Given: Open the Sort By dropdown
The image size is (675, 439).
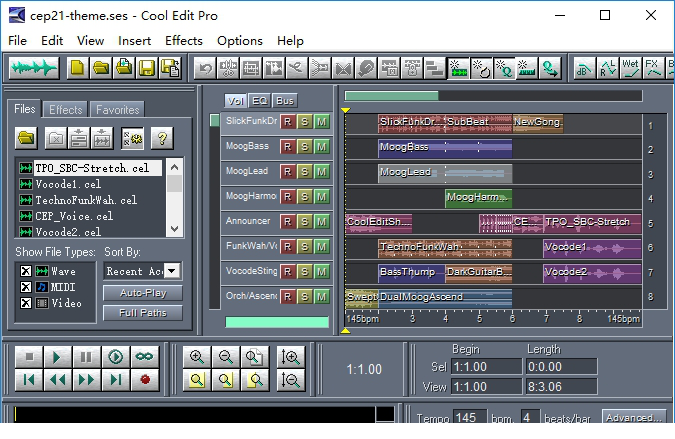Looking at the screenshot, I should (172, 271).
